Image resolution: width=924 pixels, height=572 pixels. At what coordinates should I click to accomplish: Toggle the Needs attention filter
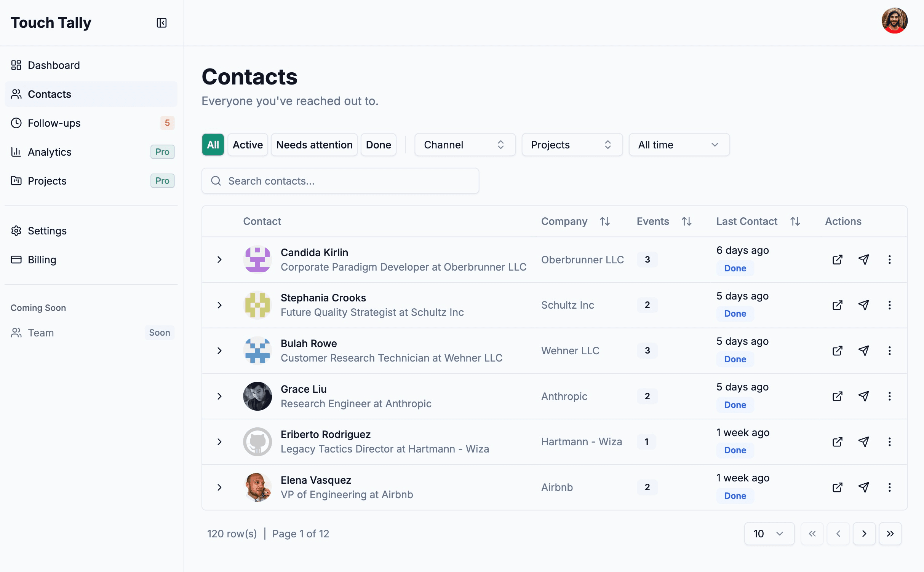(314, 145)
